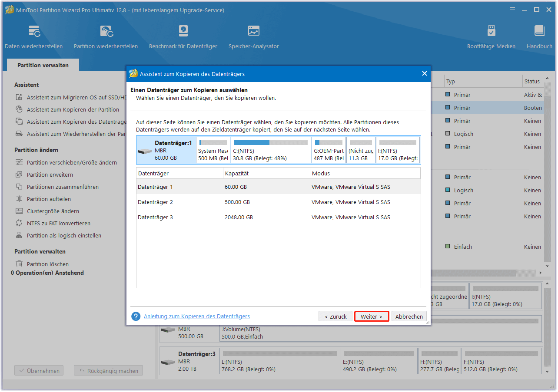Click the Übernehmen button
Screen dimensions: 558x392
point(39,371)
